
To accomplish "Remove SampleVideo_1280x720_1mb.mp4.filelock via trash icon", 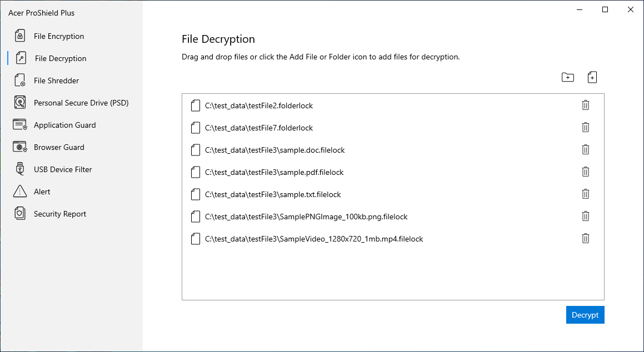I will click(585, 239).
